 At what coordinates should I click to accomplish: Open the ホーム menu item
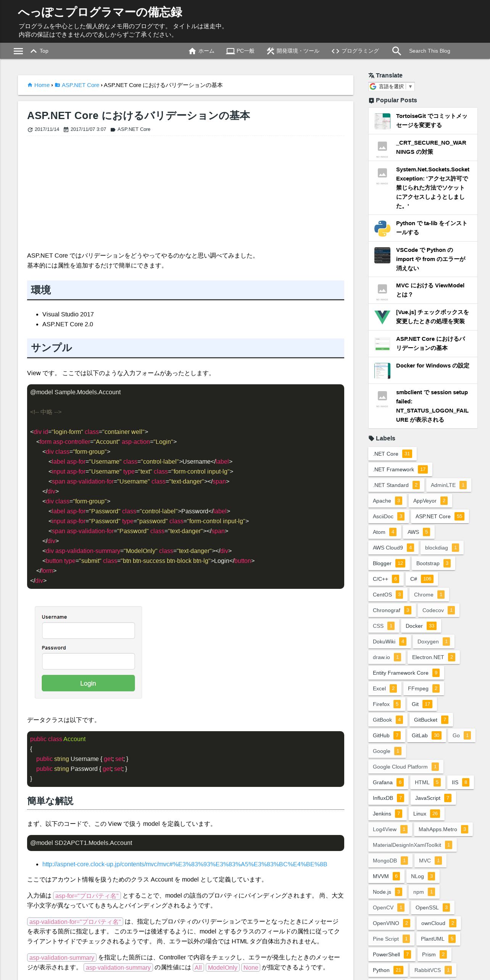click(201, 51)
